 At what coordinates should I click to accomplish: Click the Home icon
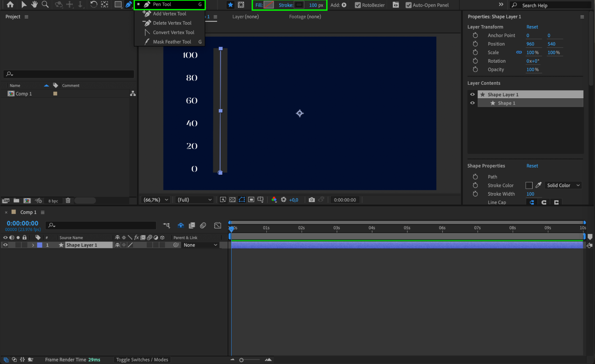10,4
